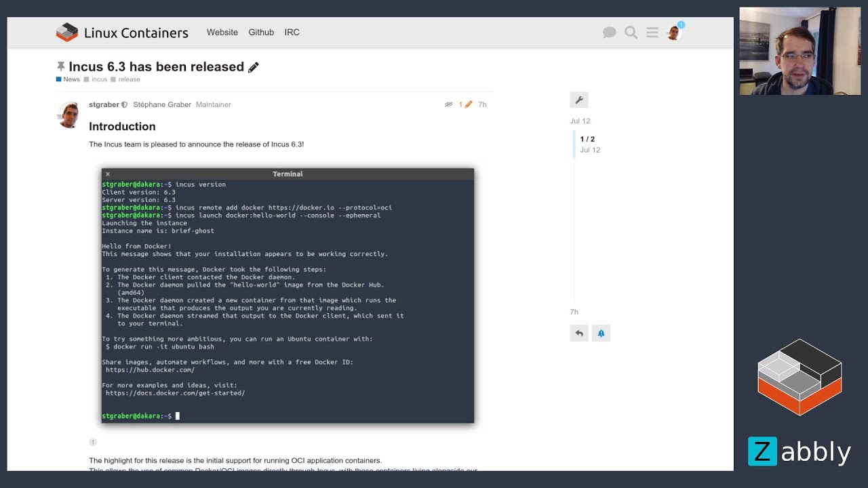Image resolution: width=868 pixels, height=488 pixels.
Task: Click the release tag
Action: tap(129, 79)
